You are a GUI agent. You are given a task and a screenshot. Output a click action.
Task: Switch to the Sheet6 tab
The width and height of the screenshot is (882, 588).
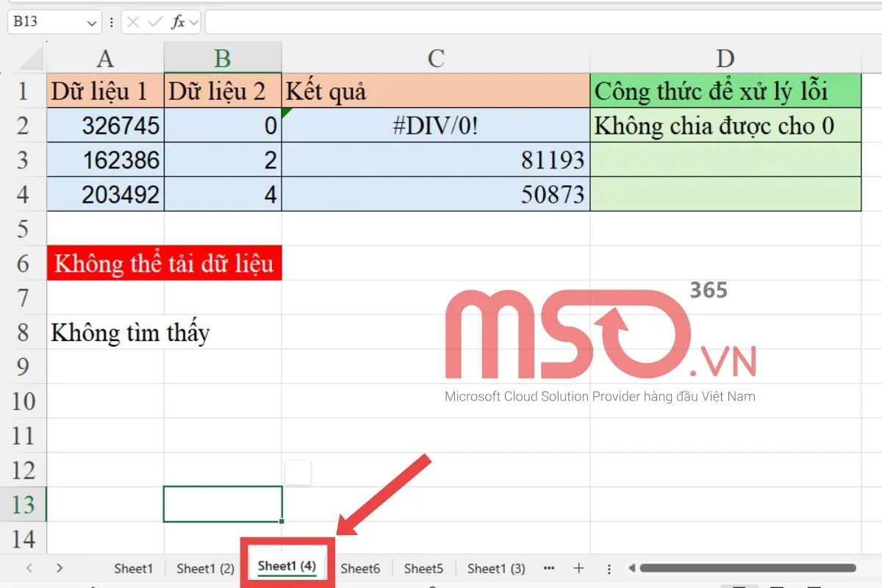(x=361, y=568)
